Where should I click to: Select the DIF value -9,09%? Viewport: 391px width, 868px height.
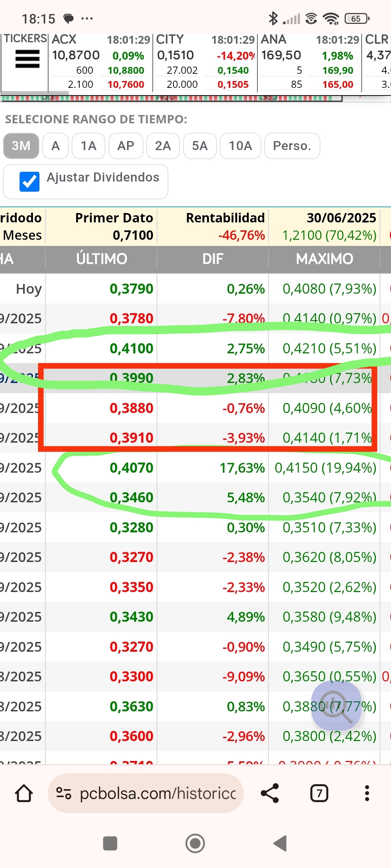pyautogui.click(x=244, y=677)
